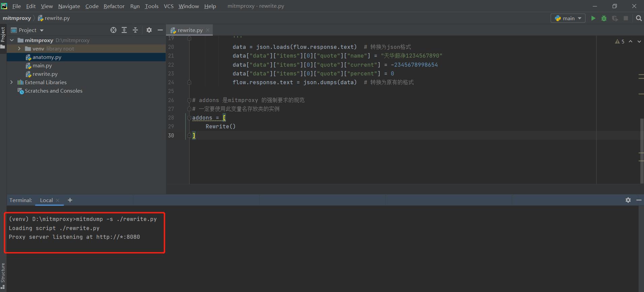Toggle code fold marker at line 28
The image size is (644, 292).
point(189,118)
